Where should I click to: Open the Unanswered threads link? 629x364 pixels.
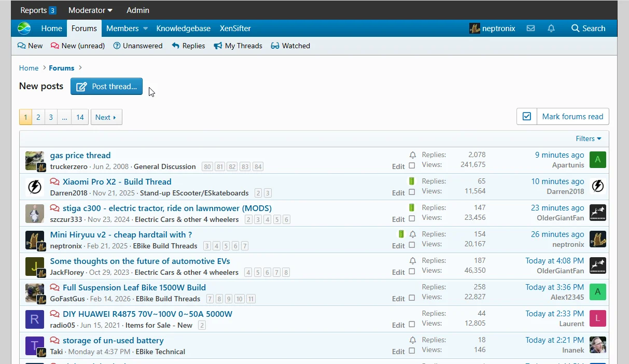pyautogui.click(x=138, y=46)
